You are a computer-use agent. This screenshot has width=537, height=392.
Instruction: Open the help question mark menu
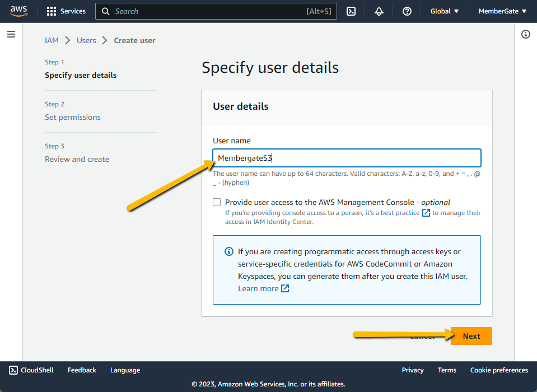tap(407, 11)
